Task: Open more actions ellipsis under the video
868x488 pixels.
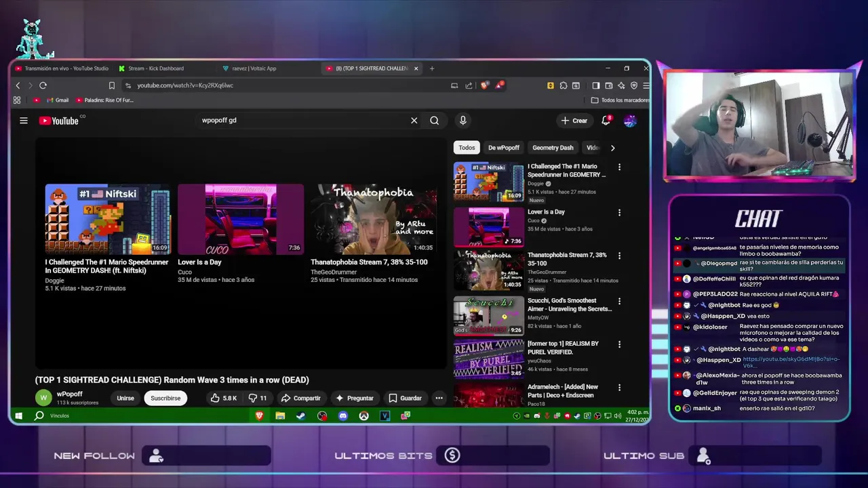Action: [439, 398]
